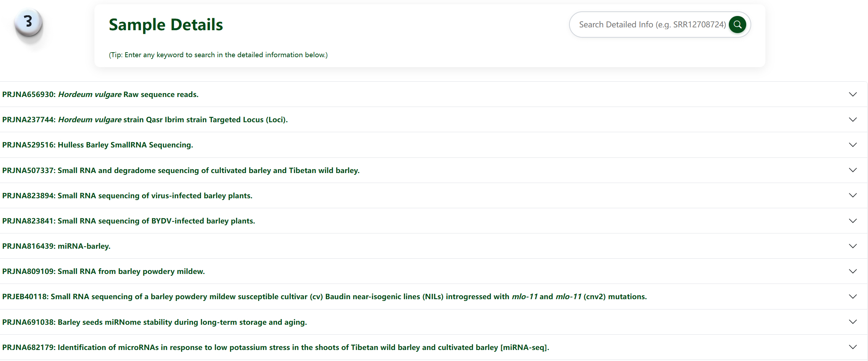Expand PRJNA682179 low potassium chevron
The width and height of the screenshot is (868, 361).
[x=853, y=347]
